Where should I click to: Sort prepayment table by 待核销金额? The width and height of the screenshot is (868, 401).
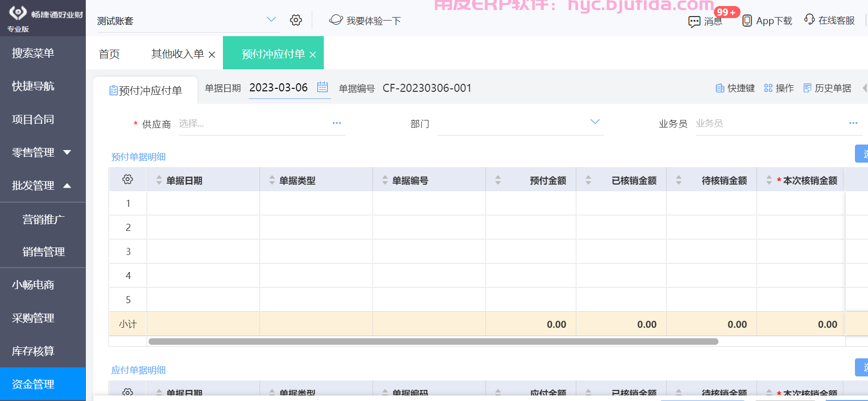coord(679,180)
